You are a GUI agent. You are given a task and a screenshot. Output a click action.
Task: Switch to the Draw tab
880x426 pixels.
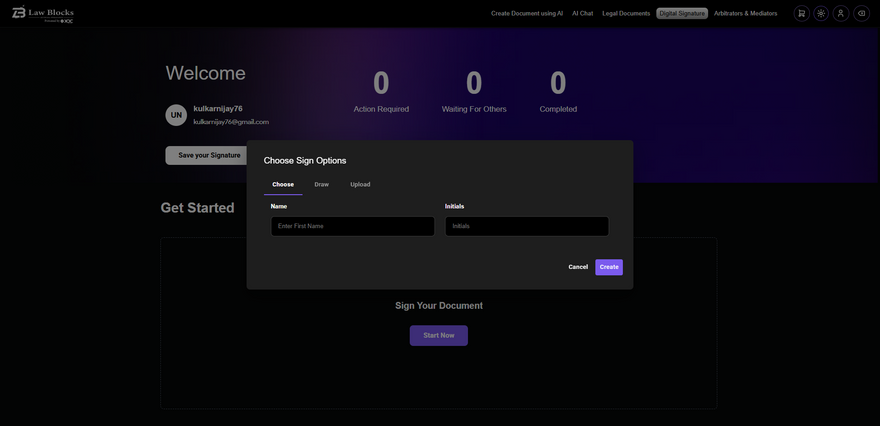coord(321,184)
